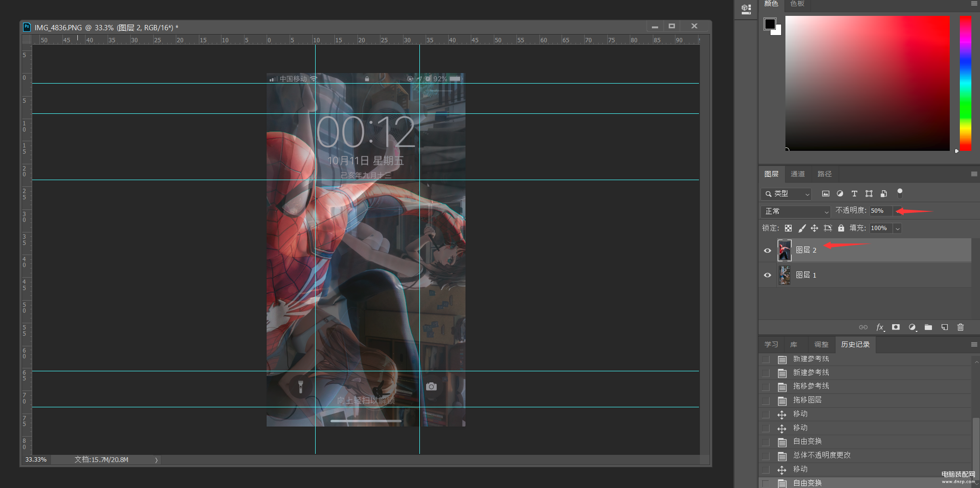Create new fill or adjustment layer

912,327
